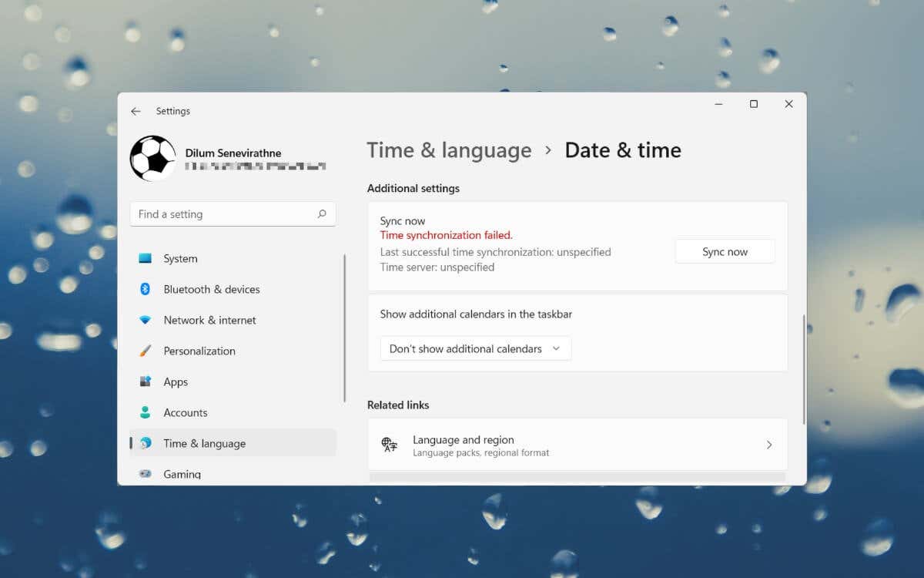The image size is (924, 578).
Task: Open the additional calendars dropdown
Action: (x=475, y=348)
